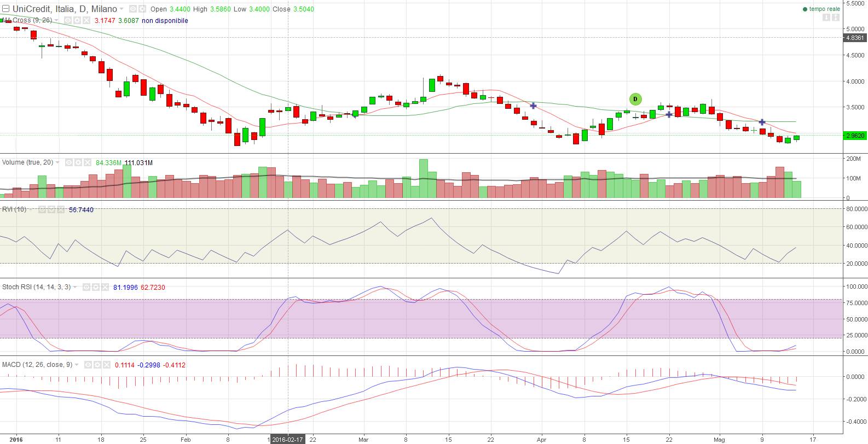Click the 4.8361 price axis label
868x444 pixels.
[x=855, y=38]
